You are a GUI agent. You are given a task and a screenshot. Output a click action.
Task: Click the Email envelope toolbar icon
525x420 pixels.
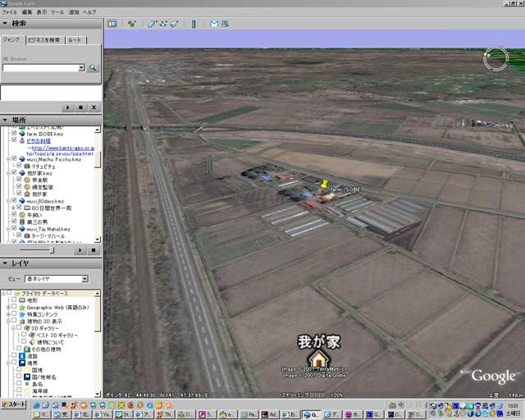click(x=214, y=24)
